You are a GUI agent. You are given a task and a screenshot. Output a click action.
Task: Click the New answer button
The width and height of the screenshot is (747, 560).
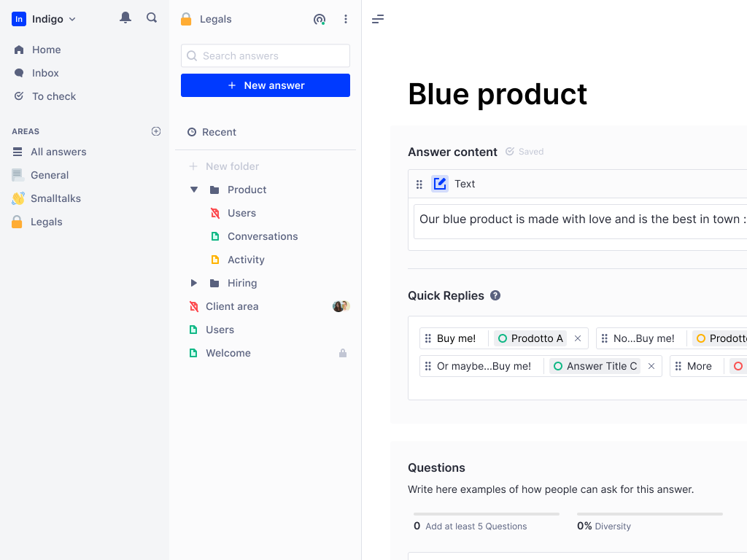pos(266,85)
